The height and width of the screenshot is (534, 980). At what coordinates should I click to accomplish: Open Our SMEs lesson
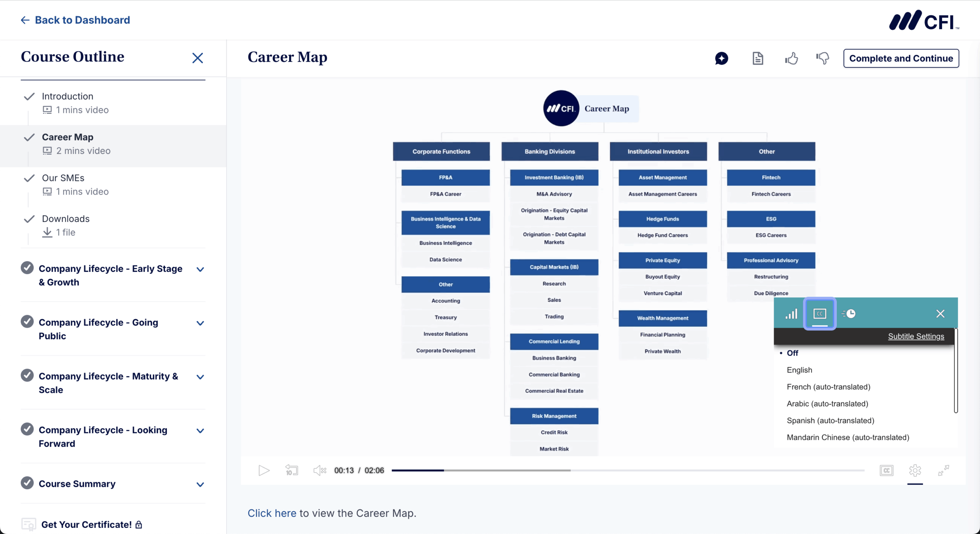(x=63, y=178)
